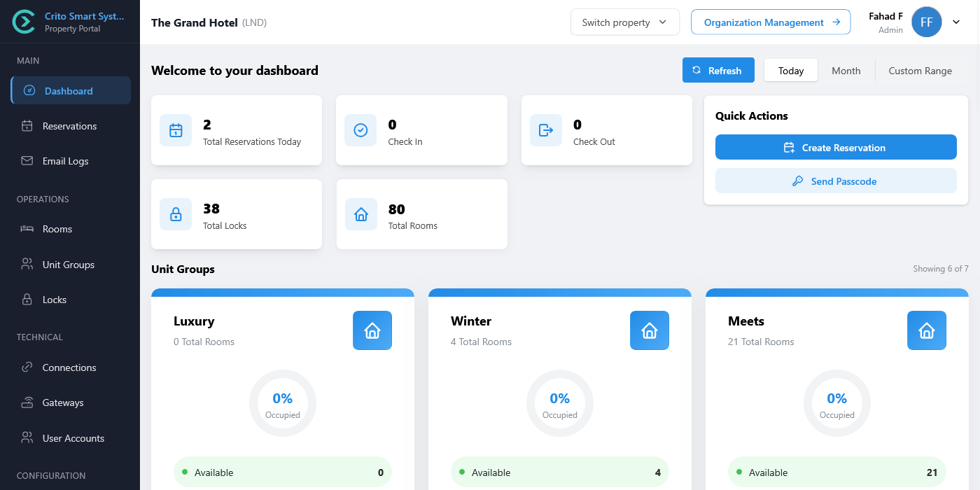Viewport: 980px width, 490px height.
Task: Click the "The Grand Hotel" property name
Action: coord(195,22)
